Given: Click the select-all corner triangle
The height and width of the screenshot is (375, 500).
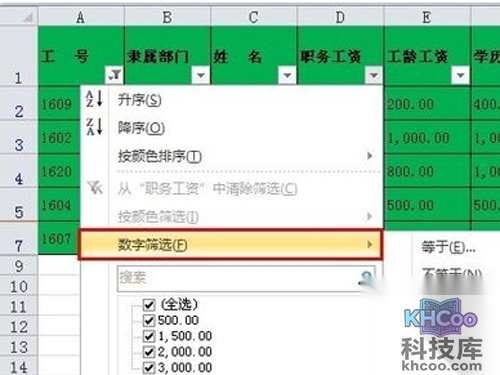Looking at the screenshot, I should pos(28,17).
